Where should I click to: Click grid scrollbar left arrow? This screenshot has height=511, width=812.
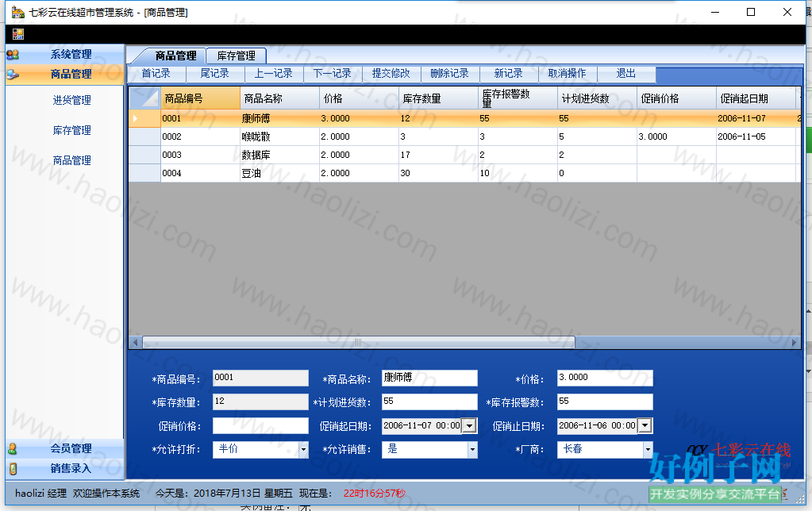[x=136, y=342]
